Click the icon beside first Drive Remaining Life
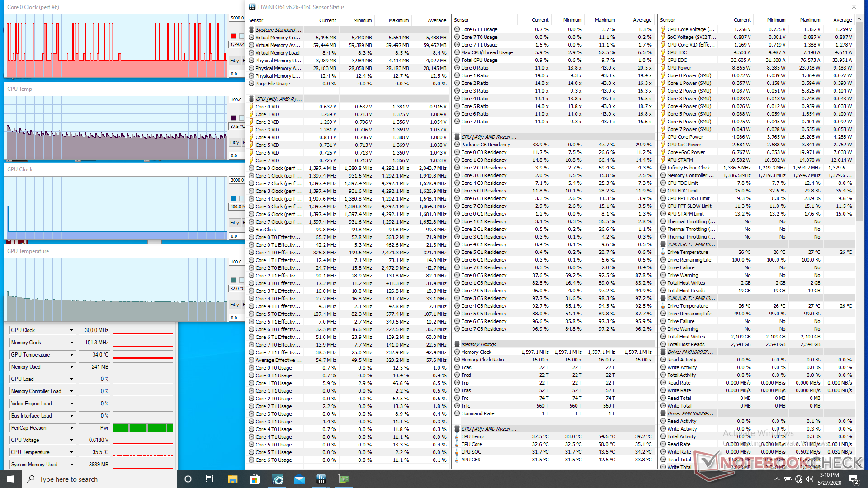868x488 pixels. pyautogui.click(x=663, y=260)
